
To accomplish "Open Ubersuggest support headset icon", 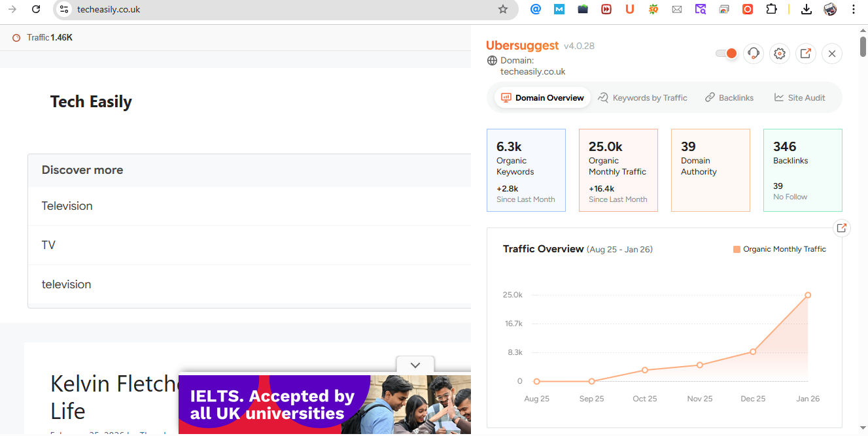I will coord(754,54).
